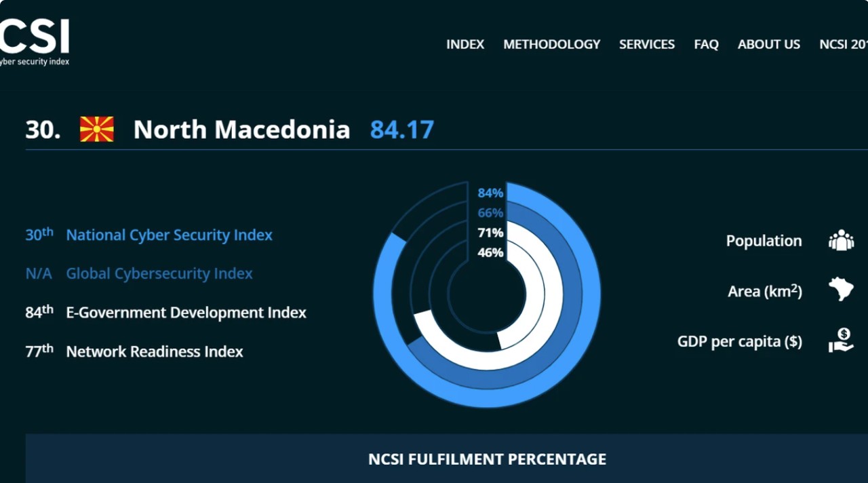Open the FAQ page
The width and height of the screenshot is (868, 483).
[x=706, y=44]
